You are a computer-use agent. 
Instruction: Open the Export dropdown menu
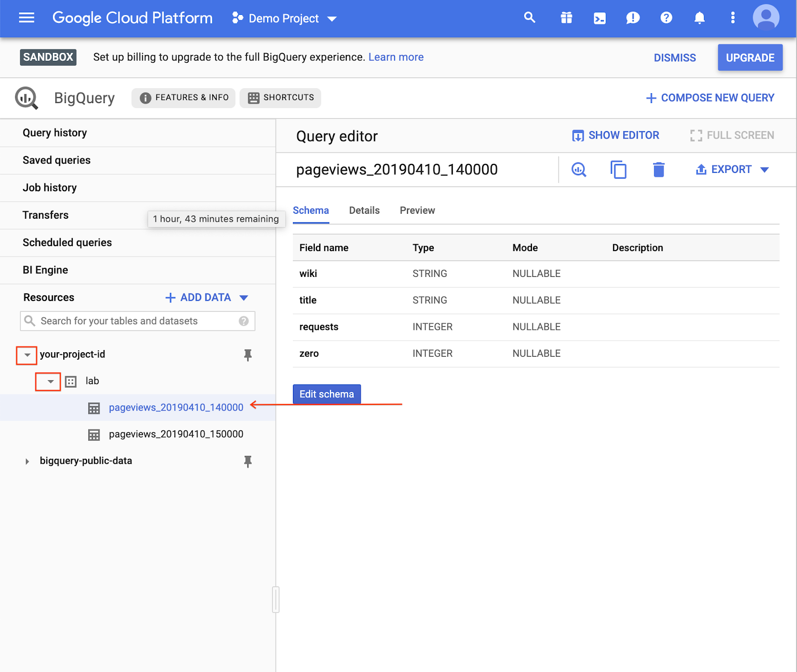(732, 170)
